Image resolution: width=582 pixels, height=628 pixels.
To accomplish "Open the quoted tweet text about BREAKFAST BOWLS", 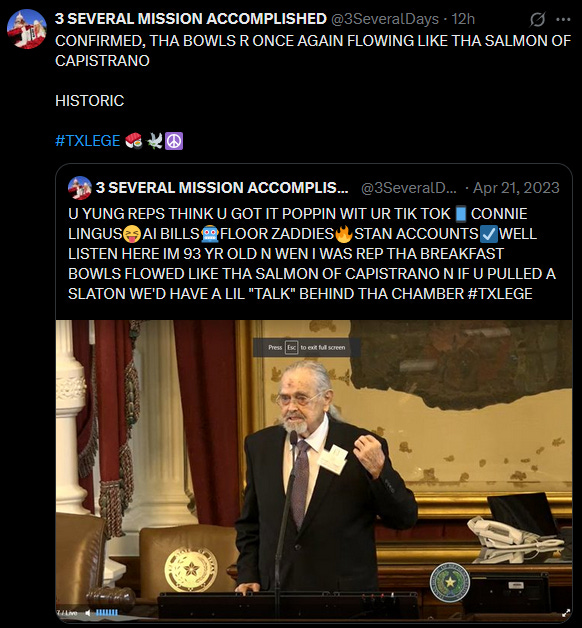I will [312, 254].
